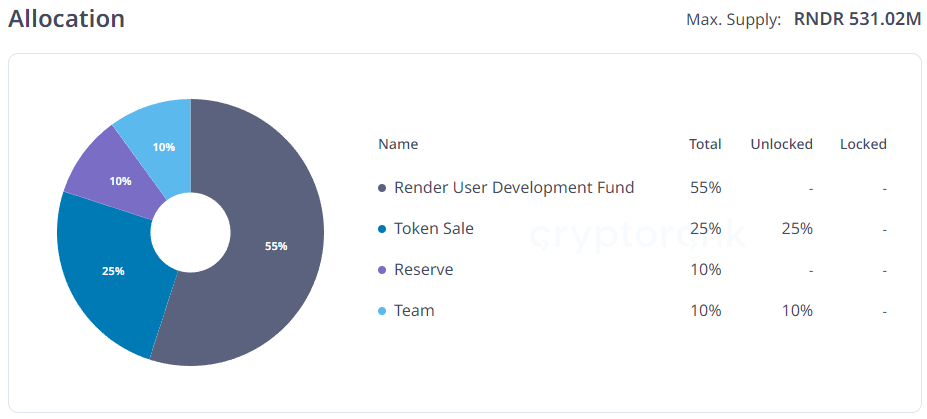This screenshot has width=927, height=419.
Task: Select the 25% blue donut slice
Action: 112,271
